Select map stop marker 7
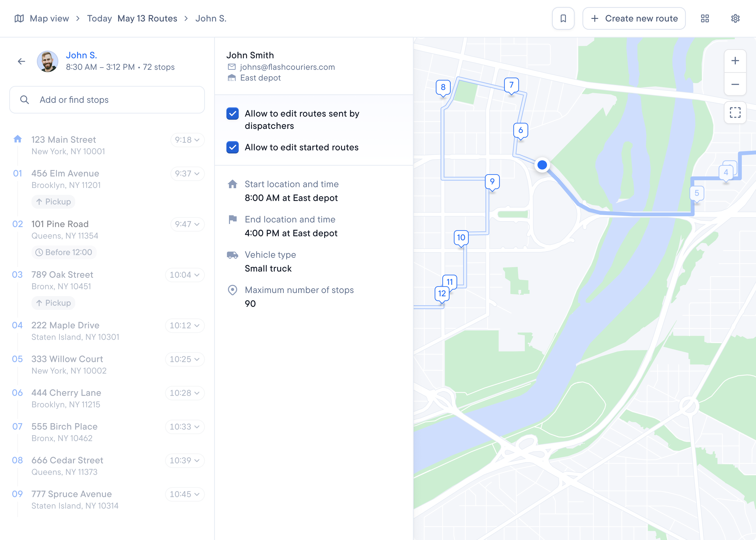The width and height of the screenshot is (756, 540). pyautogui.click(x=511, y=85)
